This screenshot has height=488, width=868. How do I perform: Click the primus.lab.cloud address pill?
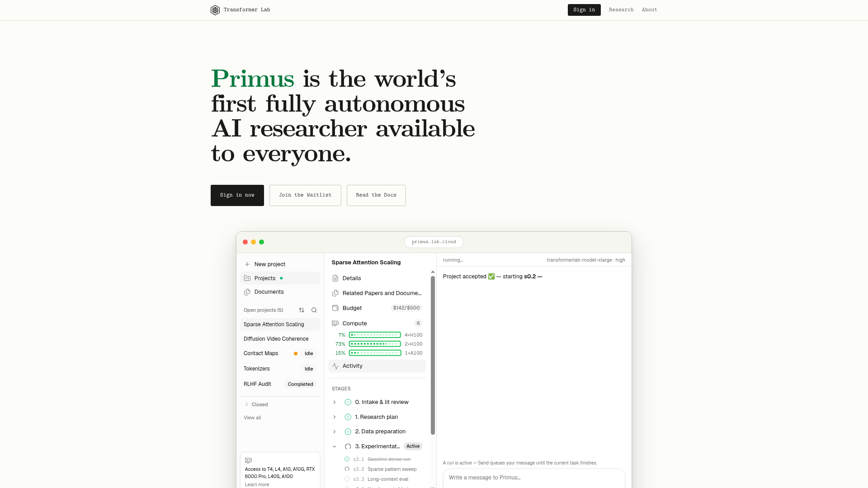pyautogui.click(x=434, y=242)
